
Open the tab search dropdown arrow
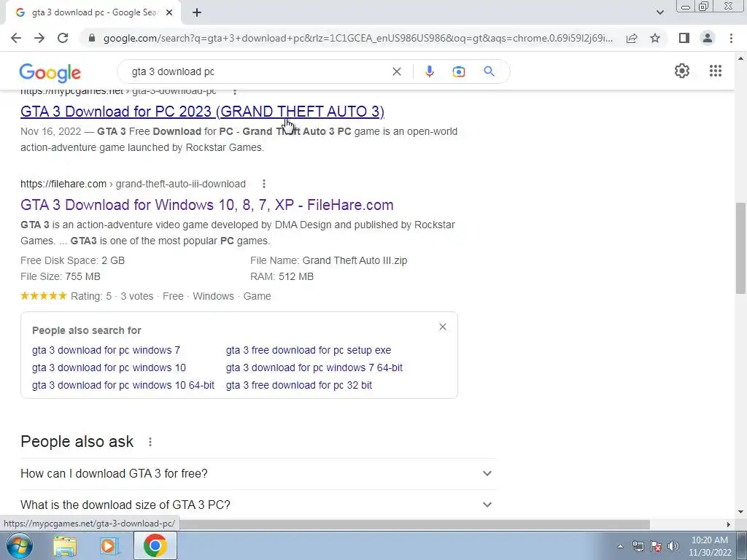659,12
